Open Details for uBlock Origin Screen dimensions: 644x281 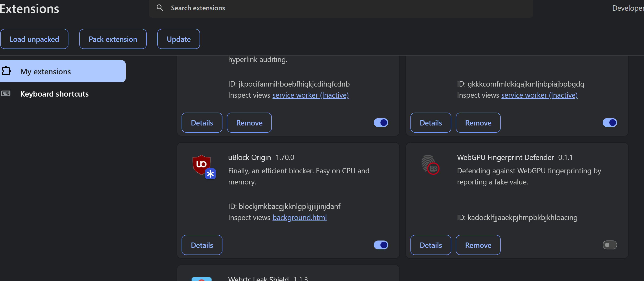202,245
